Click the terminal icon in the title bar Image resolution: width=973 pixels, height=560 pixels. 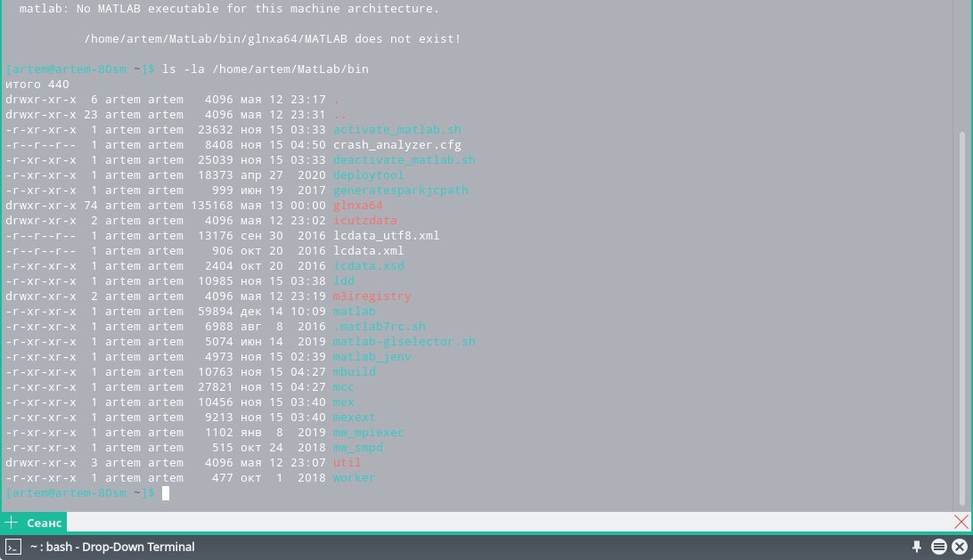click(13, 547)
